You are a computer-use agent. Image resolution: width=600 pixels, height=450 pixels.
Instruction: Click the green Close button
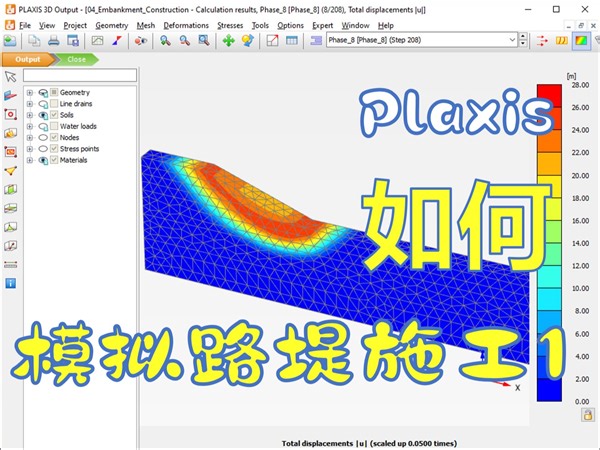[77, 59]
